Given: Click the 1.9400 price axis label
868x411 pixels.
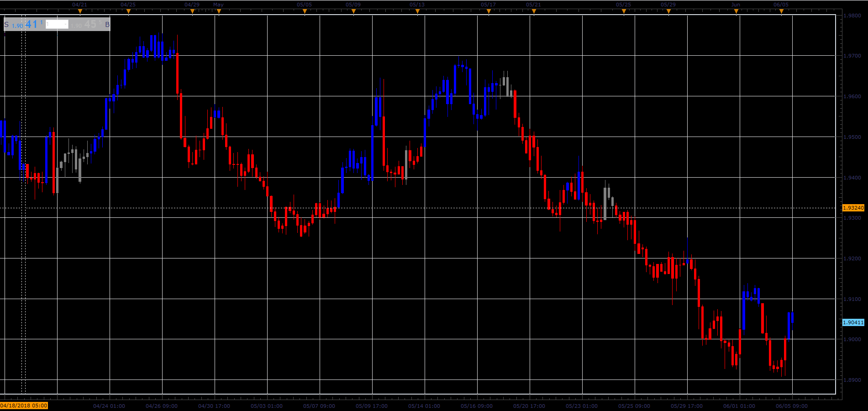Looking at the screenshot, I should click(852, 178).
